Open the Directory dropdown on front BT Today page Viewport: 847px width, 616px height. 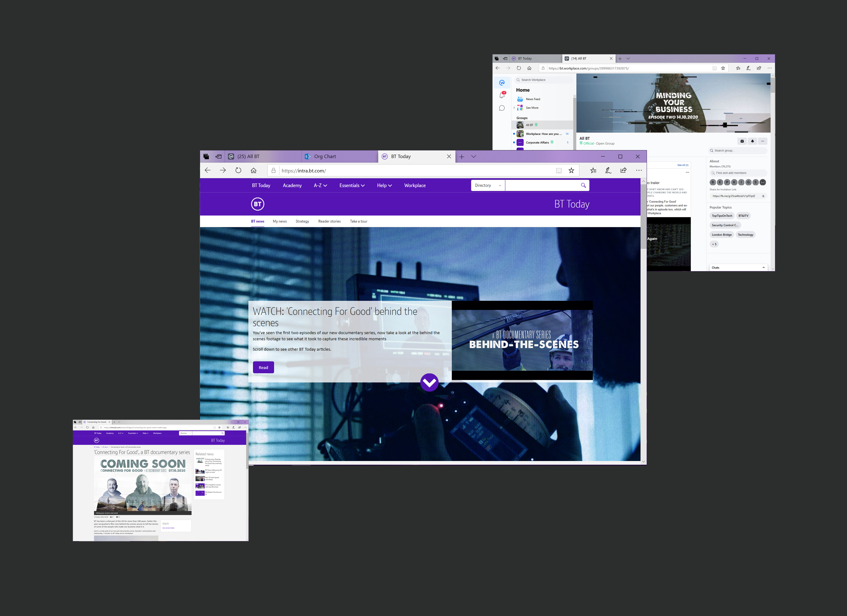point(488,186)
